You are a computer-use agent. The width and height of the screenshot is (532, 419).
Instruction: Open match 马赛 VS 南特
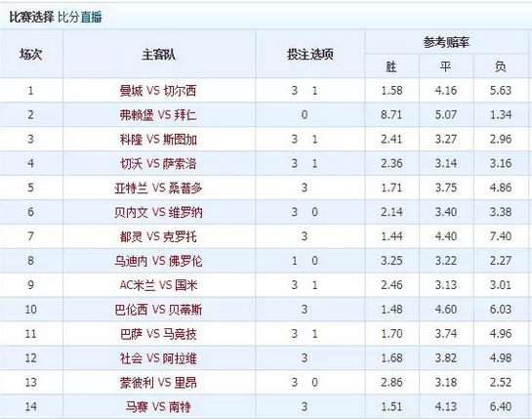(x=158, y=406)
